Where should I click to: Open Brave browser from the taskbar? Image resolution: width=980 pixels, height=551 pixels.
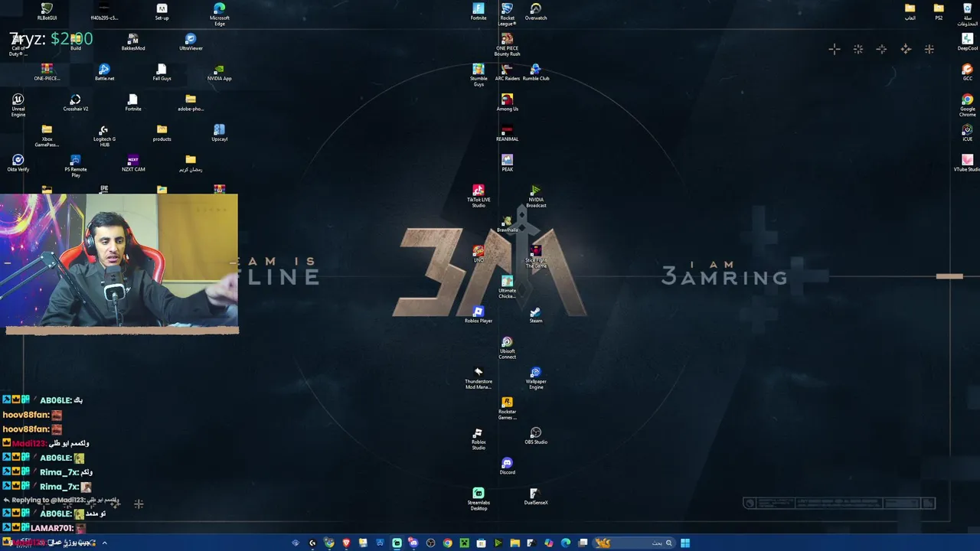pyautogui.click(x=346, y=543)
